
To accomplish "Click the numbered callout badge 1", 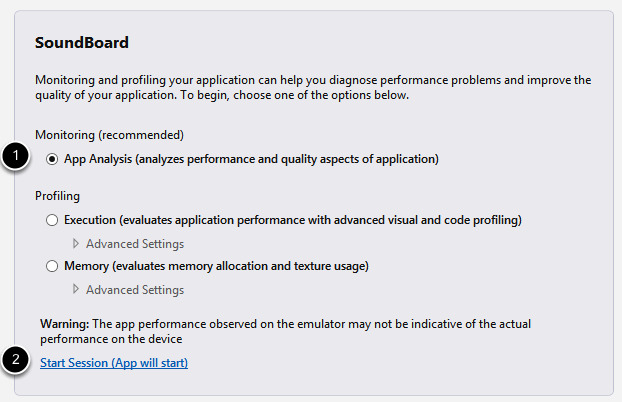I will click(x=16, y=159).
